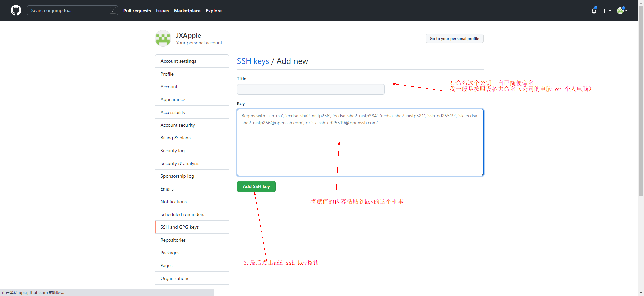Click the JXApple profile avatar image

click(x=163, y=38)
